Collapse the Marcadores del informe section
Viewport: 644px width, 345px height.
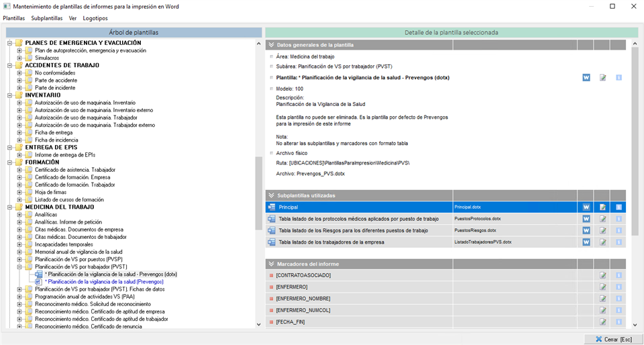coord(271,264)
